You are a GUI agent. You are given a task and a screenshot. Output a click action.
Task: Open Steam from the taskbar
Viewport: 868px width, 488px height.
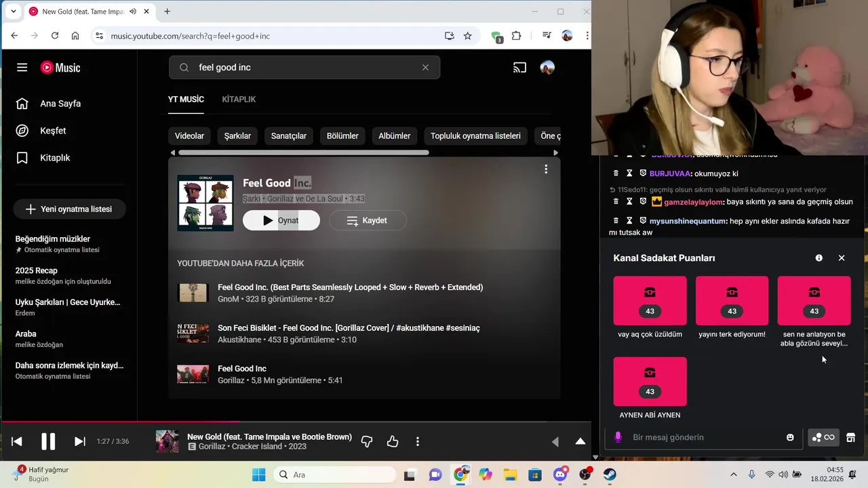[x=610, y=475]
